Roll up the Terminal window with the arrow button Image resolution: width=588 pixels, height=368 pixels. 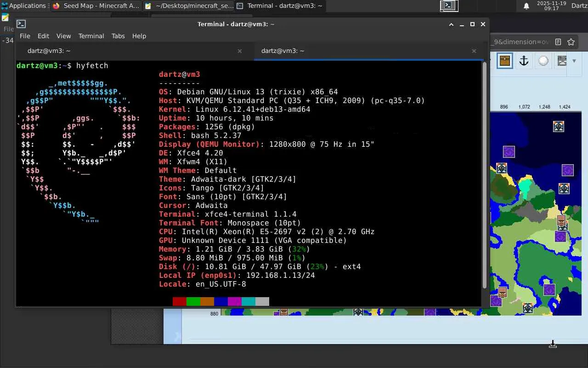point(451,24)
